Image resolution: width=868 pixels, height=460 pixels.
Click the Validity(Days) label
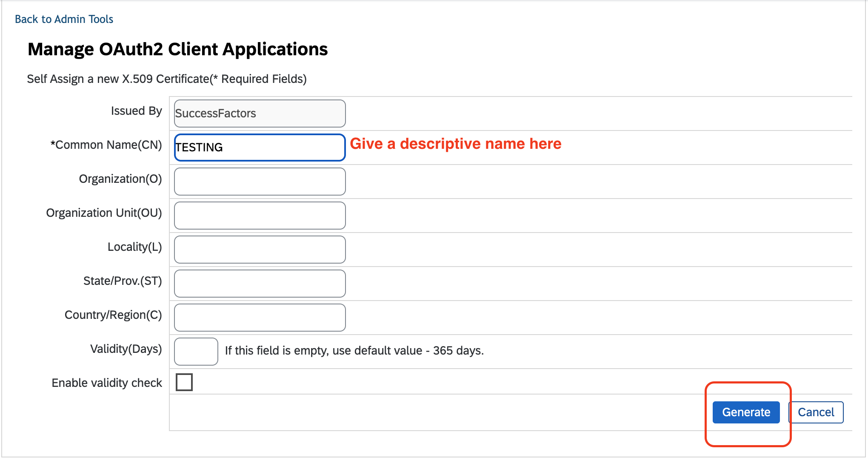pyautogui.click(x=126, y=349)
